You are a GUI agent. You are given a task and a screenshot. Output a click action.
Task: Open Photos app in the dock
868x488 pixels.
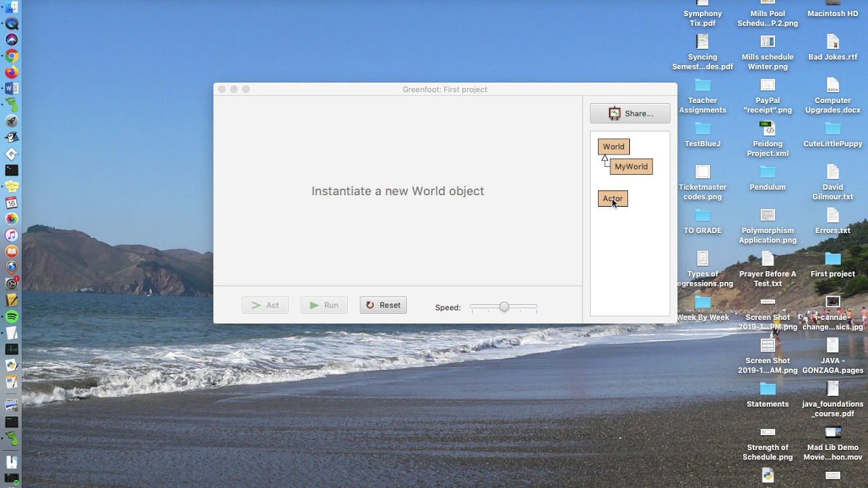point(12,219)
